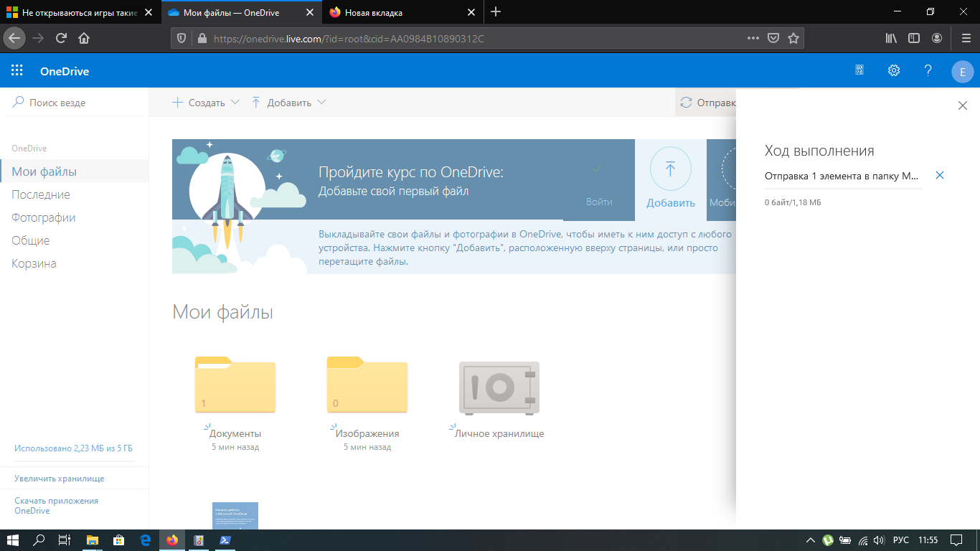Open Firefox library icon
The width and height of the screenshot is (980, 551).
click(891, 38)
